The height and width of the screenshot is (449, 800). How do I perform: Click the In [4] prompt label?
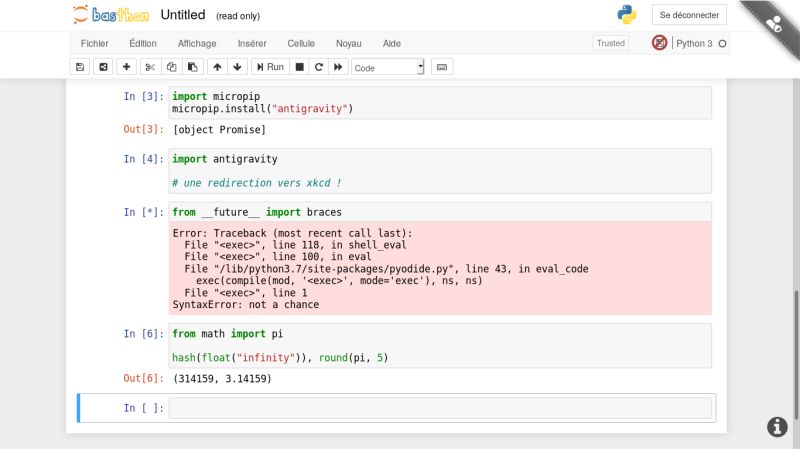pyautogui.click(x=143, y=159)
